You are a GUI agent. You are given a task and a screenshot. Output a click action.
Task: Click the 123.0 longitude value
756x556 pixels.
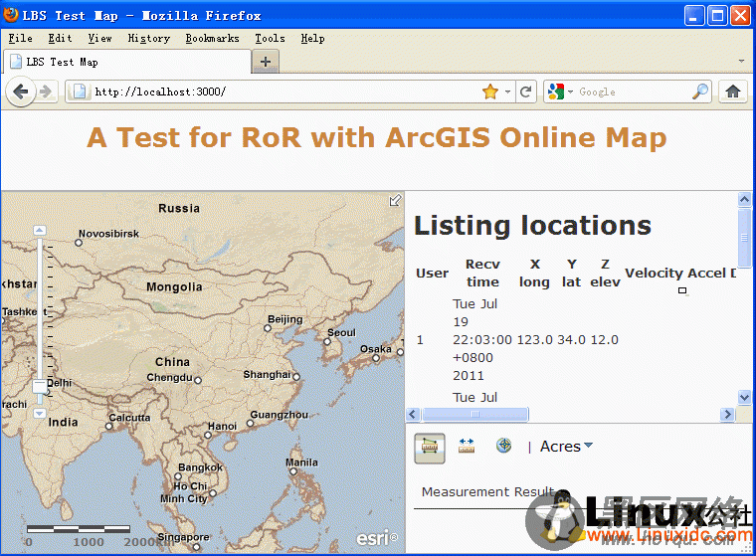point(535,340)
